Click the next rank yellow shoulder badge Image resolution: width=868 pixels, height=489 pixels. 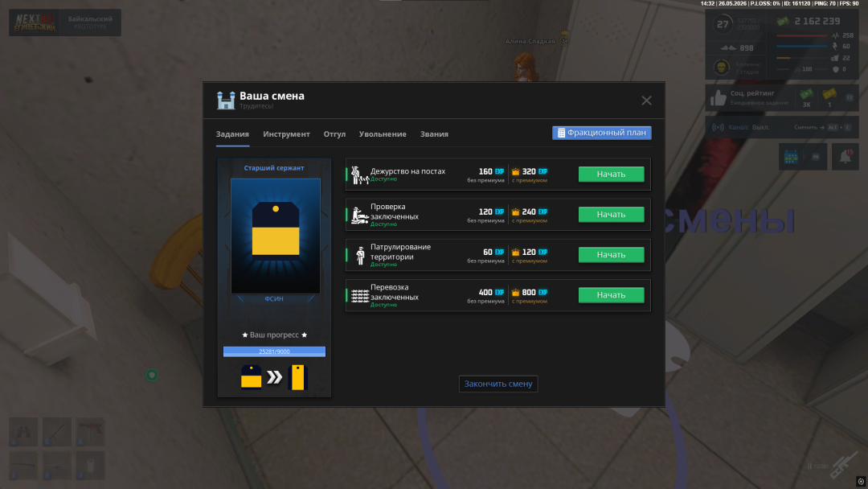(298, 377)
